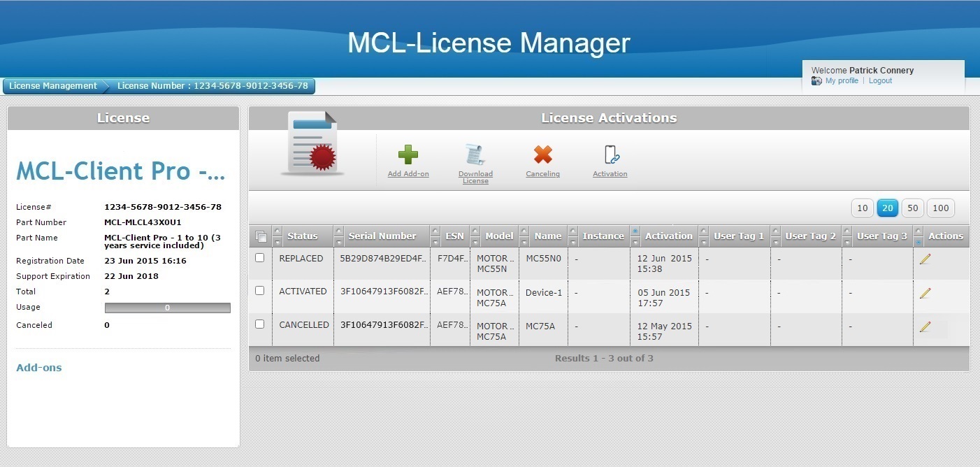Click the MCL-Client Pro license title
The height and width of the screenshot is (467, 980).
click(121, 172)
